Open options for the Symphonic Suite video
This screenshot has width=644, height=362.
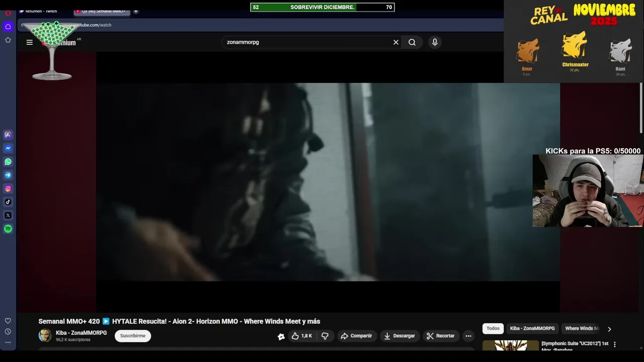[x=614, y=344]
